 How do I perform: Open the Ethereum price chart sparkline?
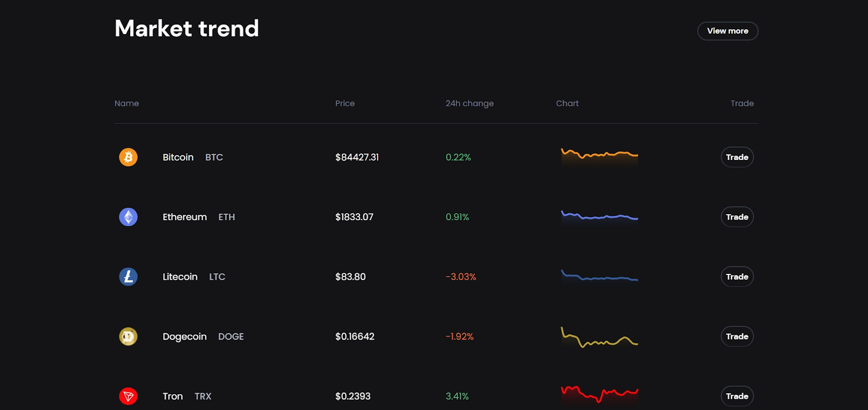coord(599,217)
